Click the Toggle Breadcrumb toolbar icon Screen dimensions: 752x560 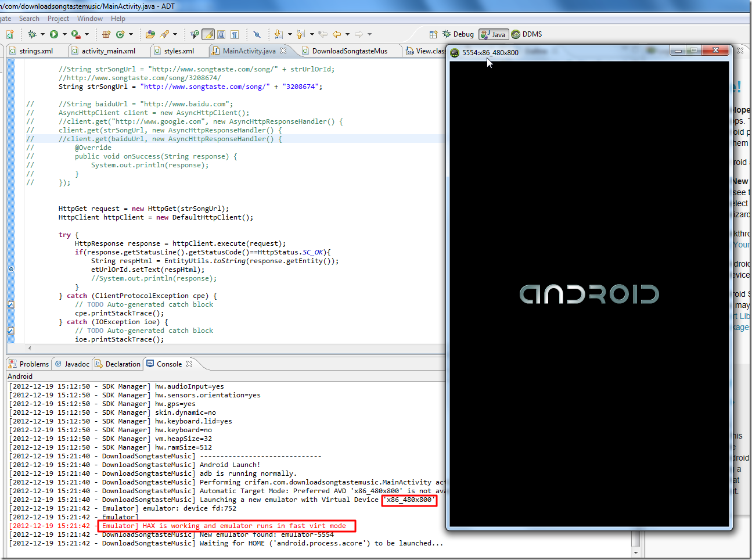[x=195, y=34]
